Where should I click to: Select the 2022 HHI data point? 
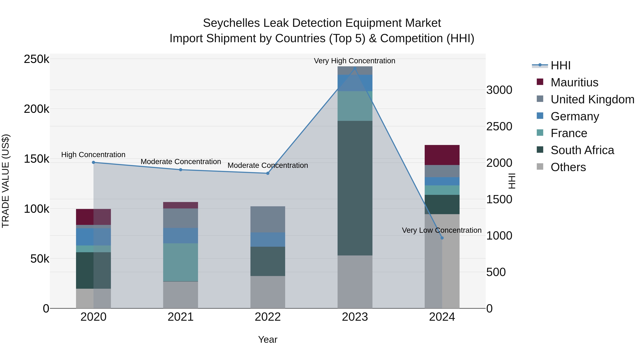(x=268, y=173)
